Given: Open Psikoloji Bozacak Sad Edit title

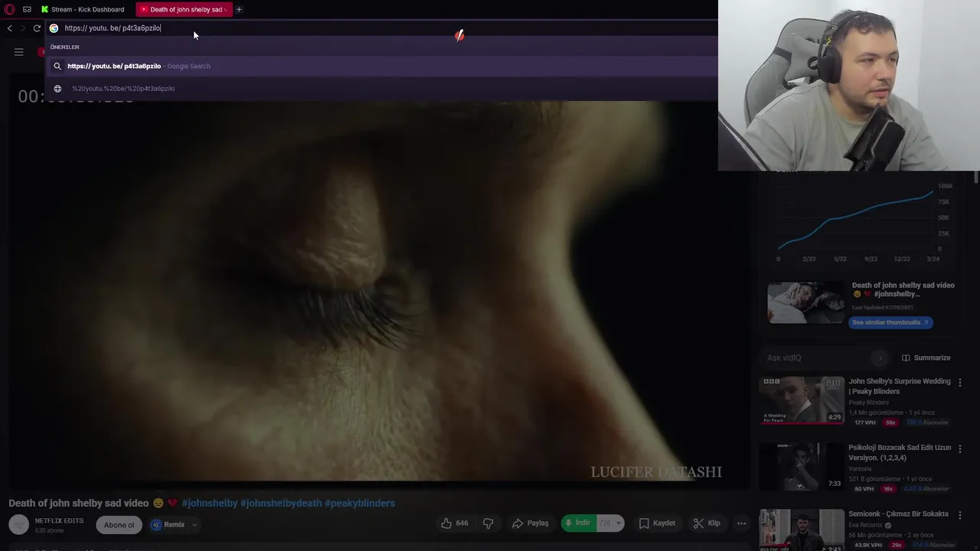Looking at the screenshot, I should [x=900, y=452].
